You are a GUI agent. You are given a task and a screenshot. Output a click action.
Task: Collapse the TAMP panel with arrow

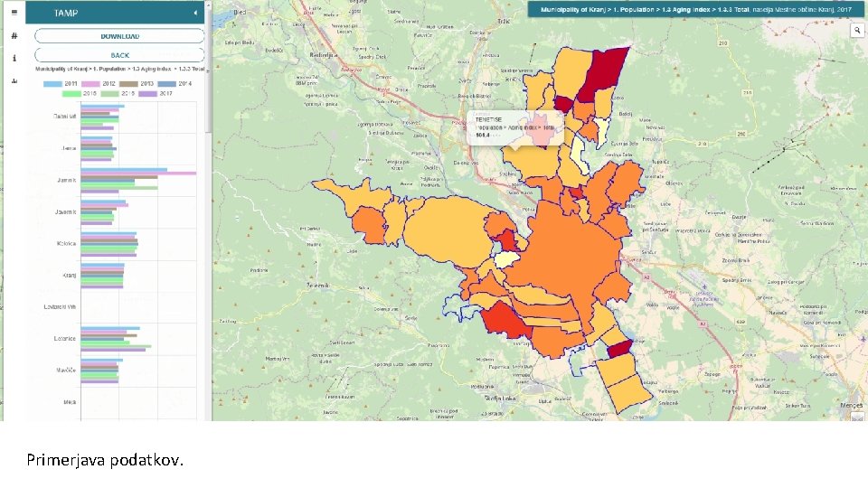coord(195,13)
